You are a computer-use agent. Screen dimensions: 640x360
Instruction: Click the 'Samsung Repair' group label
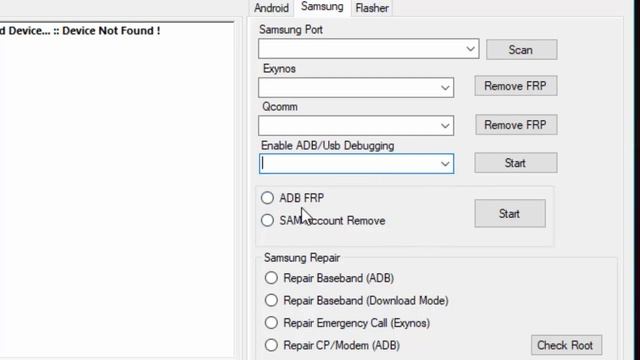(x=302, y=258)
